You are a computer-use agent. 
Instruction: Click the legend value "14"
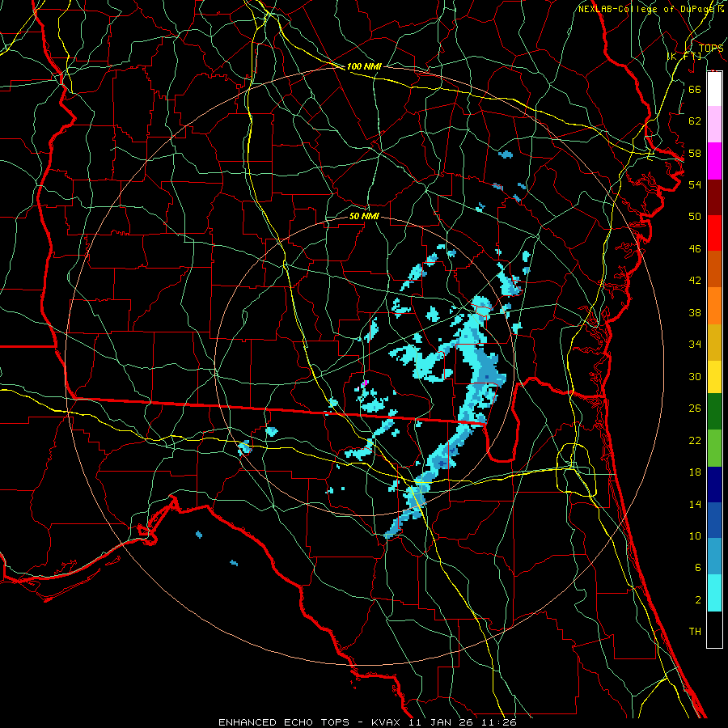(x=695, y=504)
